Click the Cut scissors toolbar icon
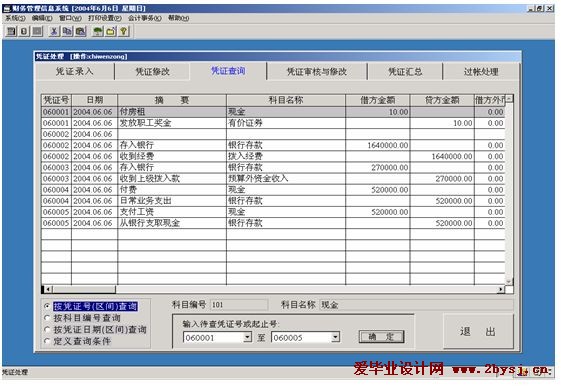The height and width of the screenshot is (386, 561). pos(54,31)
